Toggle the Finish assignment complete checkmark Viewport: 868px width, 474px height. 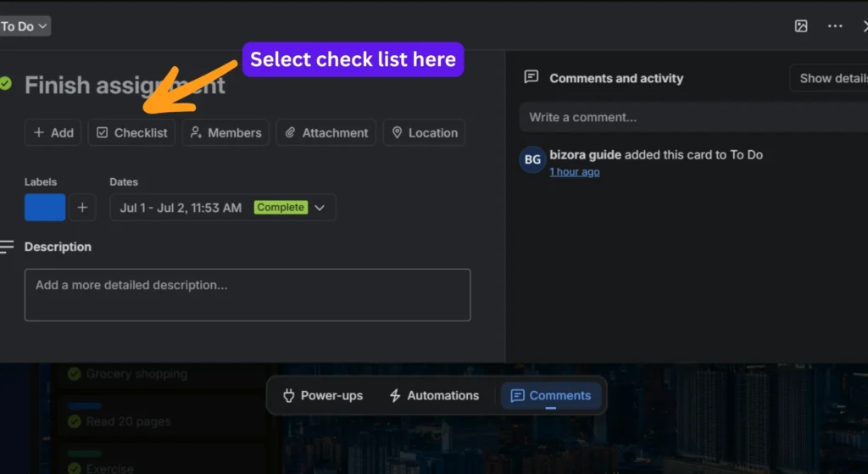[x=6, y=84]
